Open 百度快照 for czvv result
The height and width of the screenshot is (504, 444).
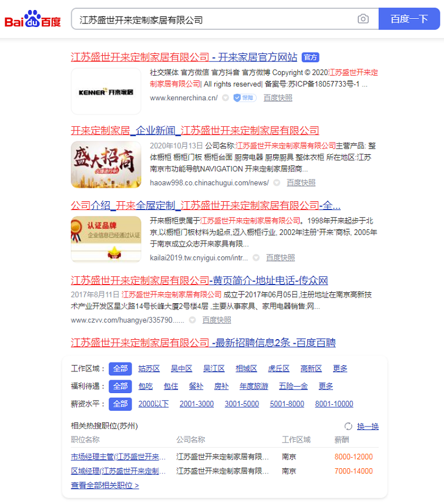[217, 320]
